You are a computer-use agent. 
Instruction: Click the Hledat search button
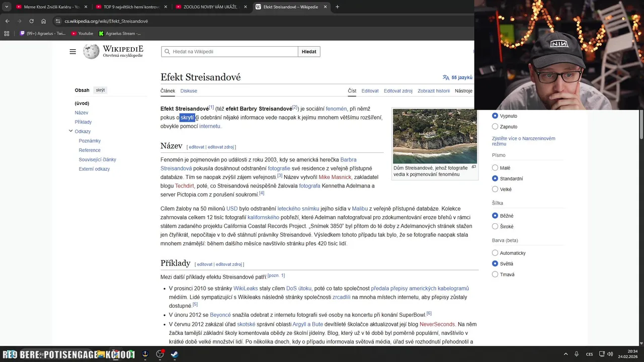[309, 52]
